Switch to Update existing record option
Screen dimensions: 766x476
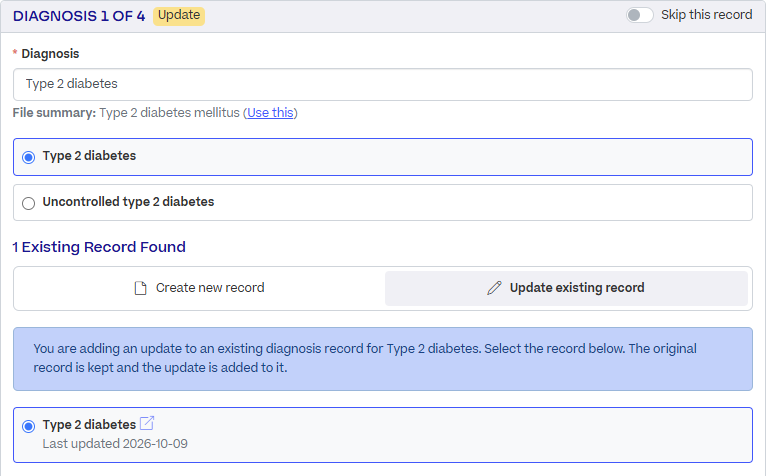point(566,288)
